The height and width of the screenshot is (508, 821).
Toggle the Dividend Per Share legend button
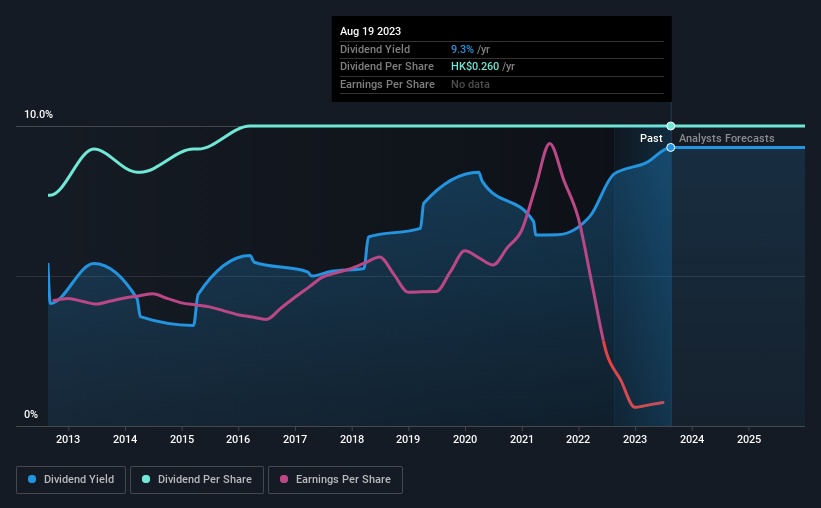[x=197, y=480]
